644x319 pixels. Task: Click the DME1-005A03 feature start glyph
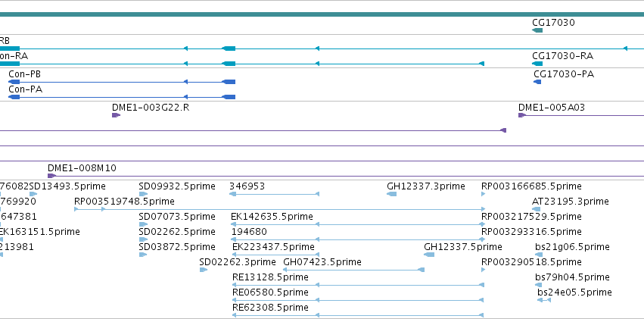click(522, 115)
